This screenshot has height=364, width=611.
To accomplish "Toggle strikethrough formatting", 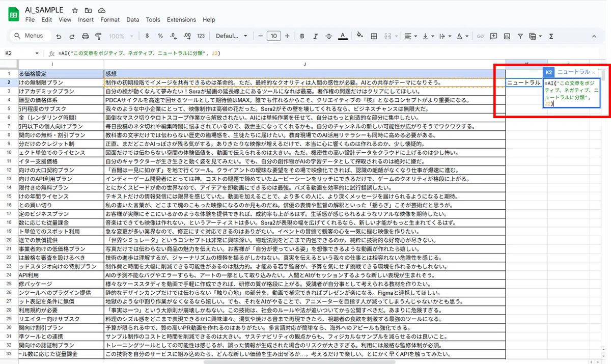I will pos(329,36).
